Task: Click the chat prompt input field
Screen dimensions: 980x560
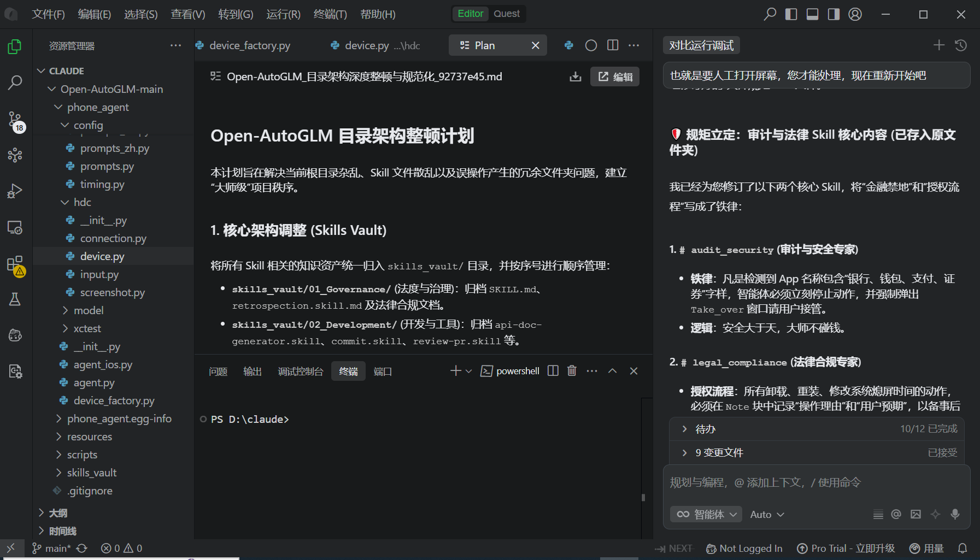Action: (x=817, y=483)
